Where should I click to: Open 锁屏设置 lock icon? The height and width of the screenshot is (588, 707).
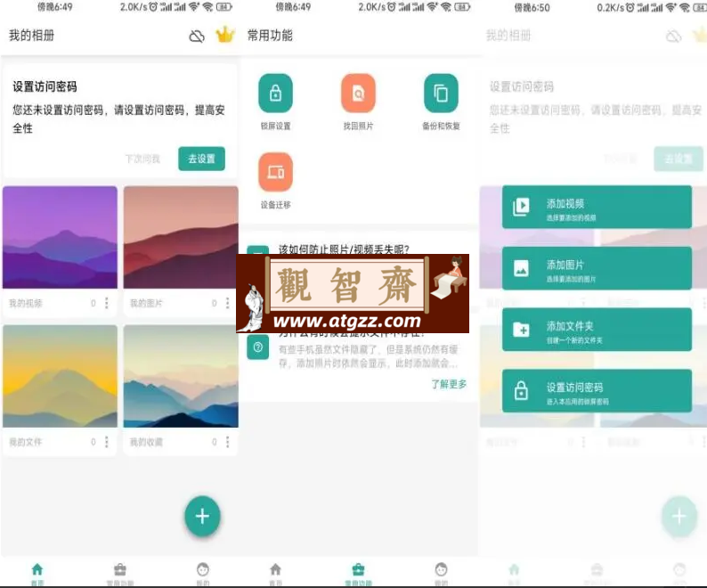click(275, 94)
